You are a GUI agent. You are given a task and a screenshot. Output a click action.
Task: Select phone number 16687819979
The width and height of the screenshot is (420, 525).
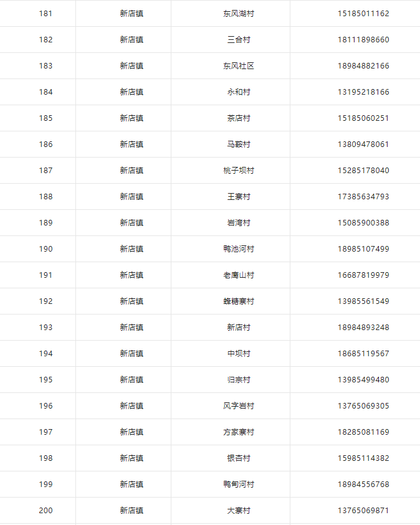[x=363, y=275]
